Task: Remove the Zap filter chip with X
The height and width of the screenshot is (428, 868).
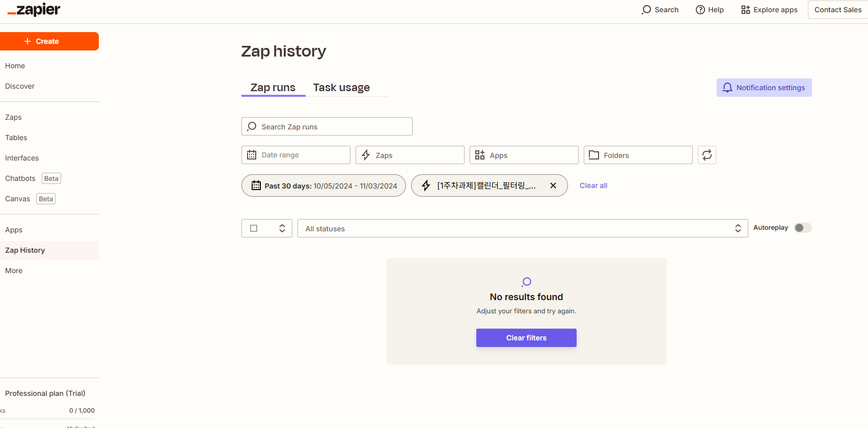Action: (x=553, y=185)
